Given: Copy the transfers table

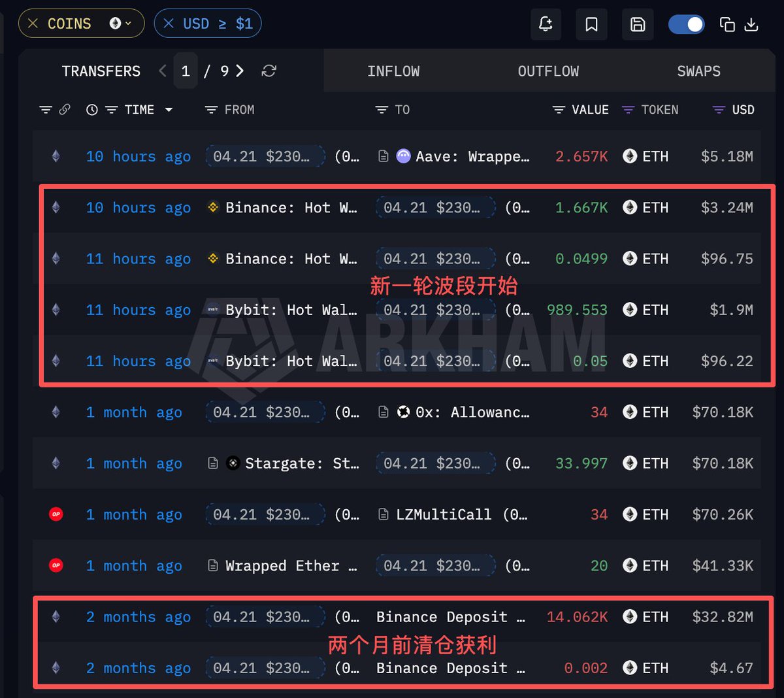Looking at the screenshot, I should pos(727,24).
